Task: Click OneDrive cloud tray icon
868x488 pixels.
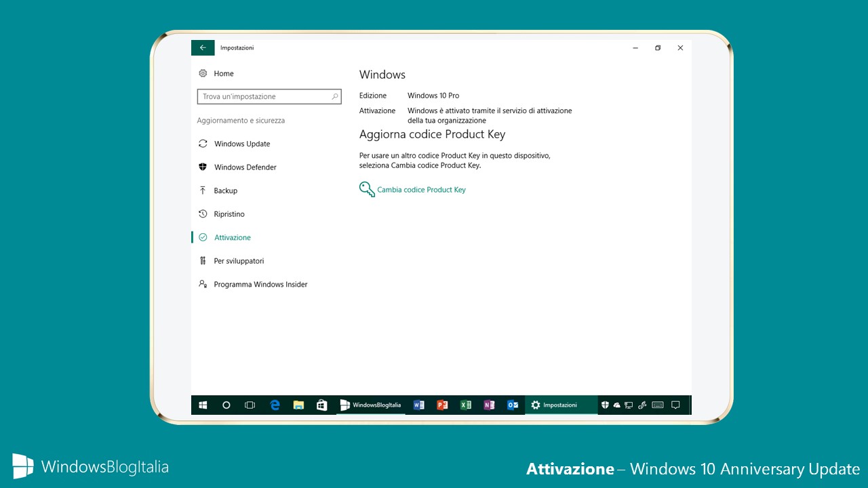Action: coord(617,405)
